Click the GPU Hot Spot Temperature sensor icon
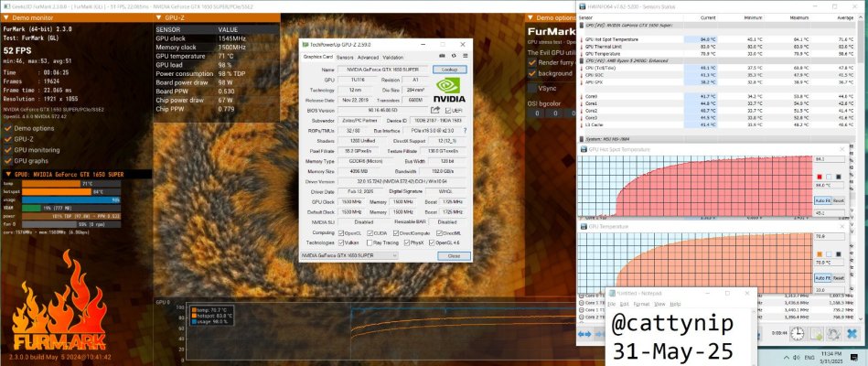Viewport: 868px width, 366px height. [x=582, y=40]
